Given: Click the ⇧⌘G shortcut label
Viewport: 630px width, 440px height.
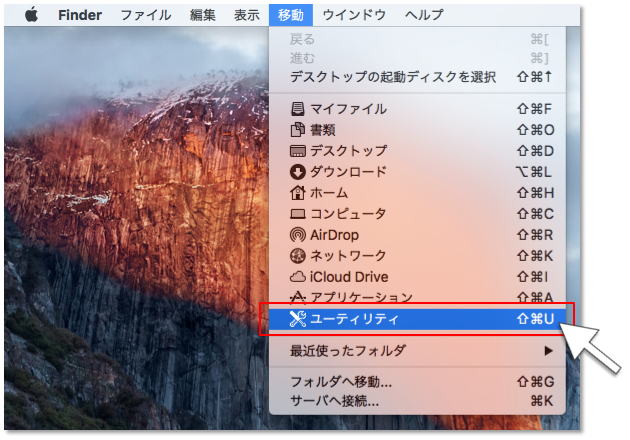Looking at the screenshot, I should click(535, 382).
